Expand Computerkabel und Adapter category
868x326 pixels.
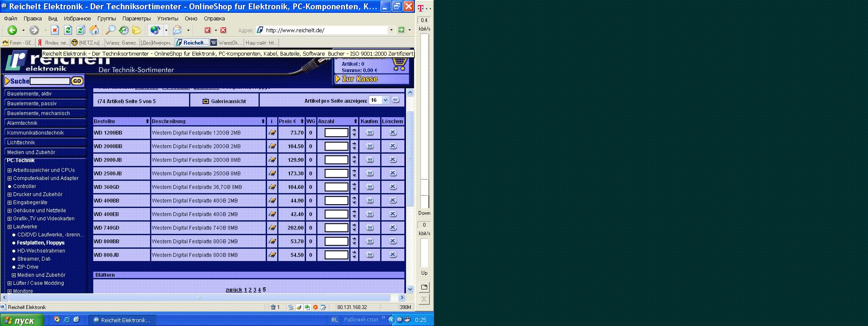9,178
